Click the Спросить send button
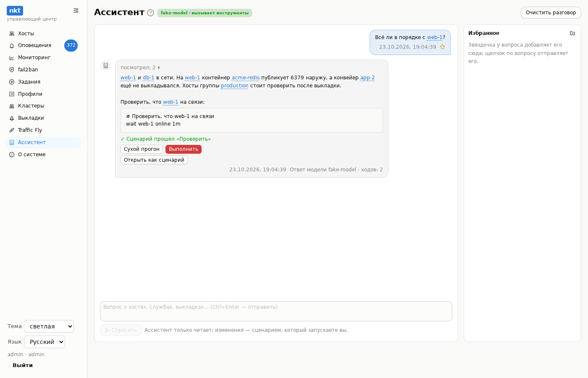 (x=121, y=330)
